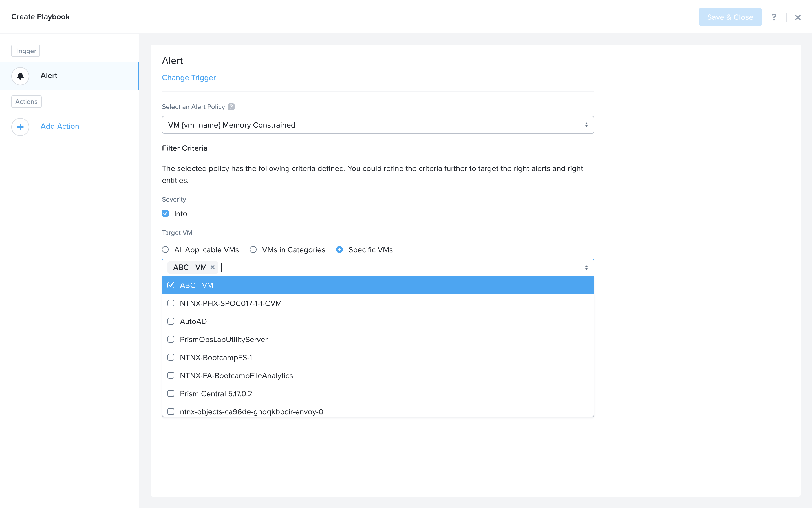Click the Change Trigger link
Screen dimensions: 812x508
coord(189,78)
